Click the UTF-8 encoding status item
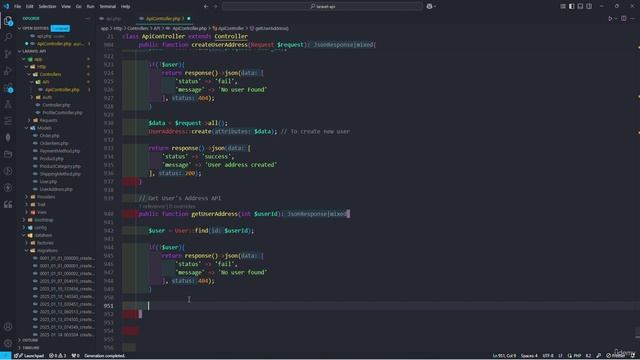 point(548,356)
